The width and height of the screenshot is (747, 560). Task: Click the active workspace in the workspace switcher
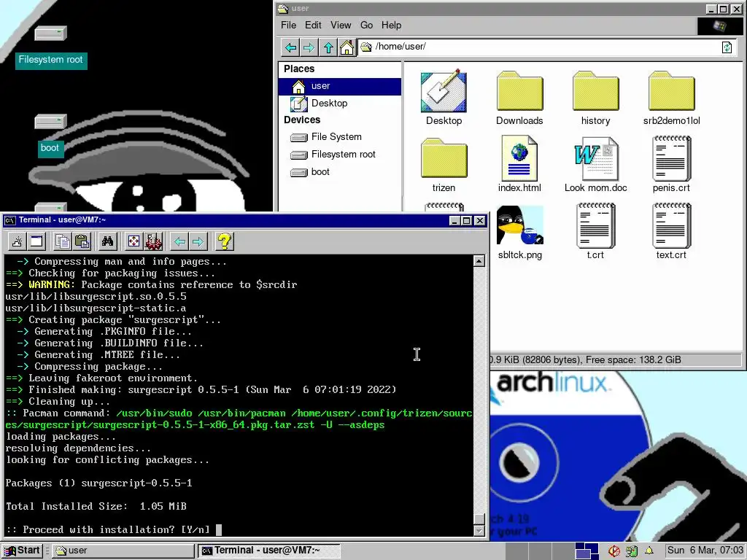(587, 551)
